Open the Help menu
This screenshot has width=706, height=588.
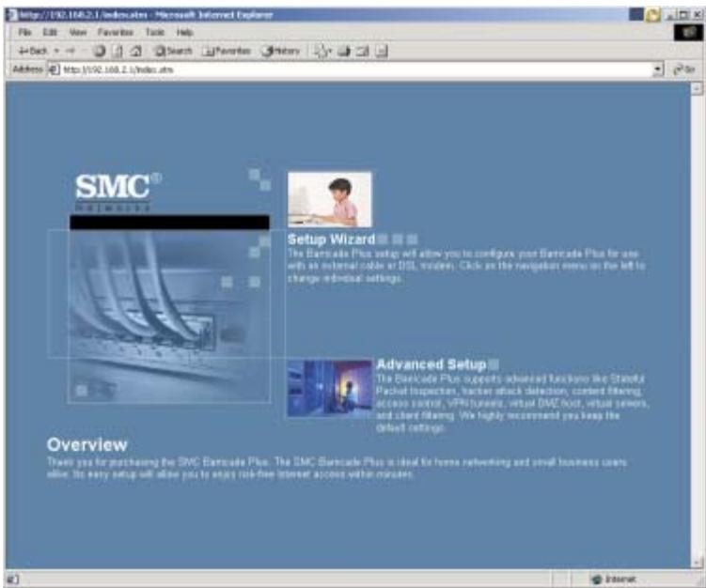coord(184,32)
